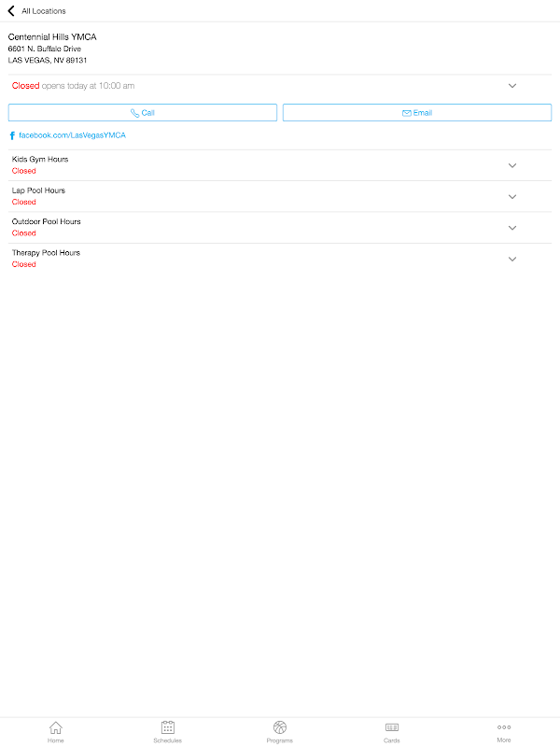560x747 pixels.
Task: Go to the Cards tab
Action: tap(391, 732)
